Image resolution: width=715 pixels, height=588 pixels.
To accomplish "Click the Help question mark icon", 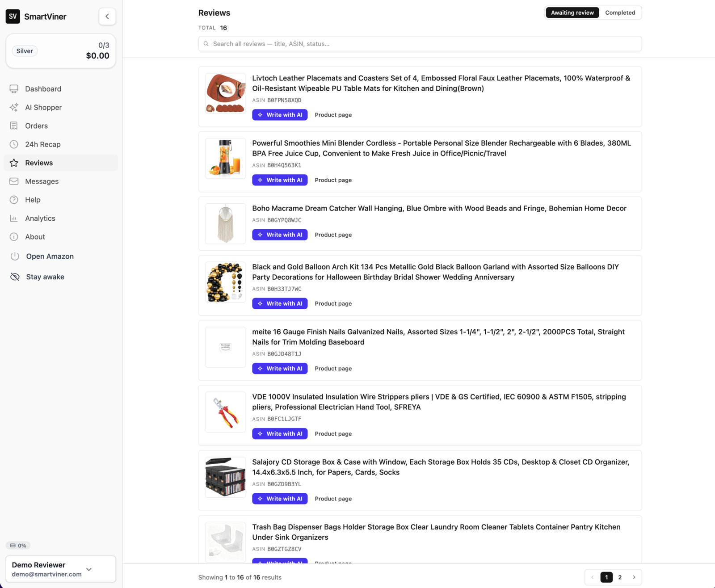I will coord(14,200).
